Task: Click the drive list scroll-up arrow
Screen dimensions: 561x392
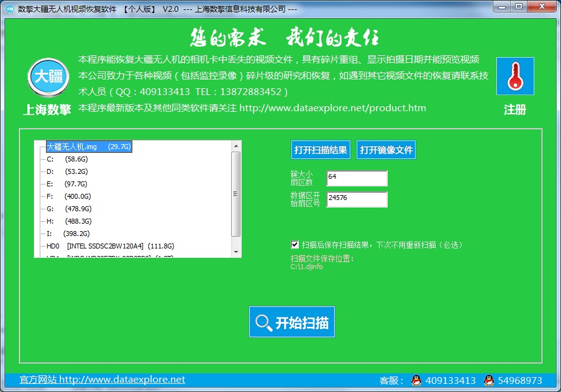Action: coord(236,146)
